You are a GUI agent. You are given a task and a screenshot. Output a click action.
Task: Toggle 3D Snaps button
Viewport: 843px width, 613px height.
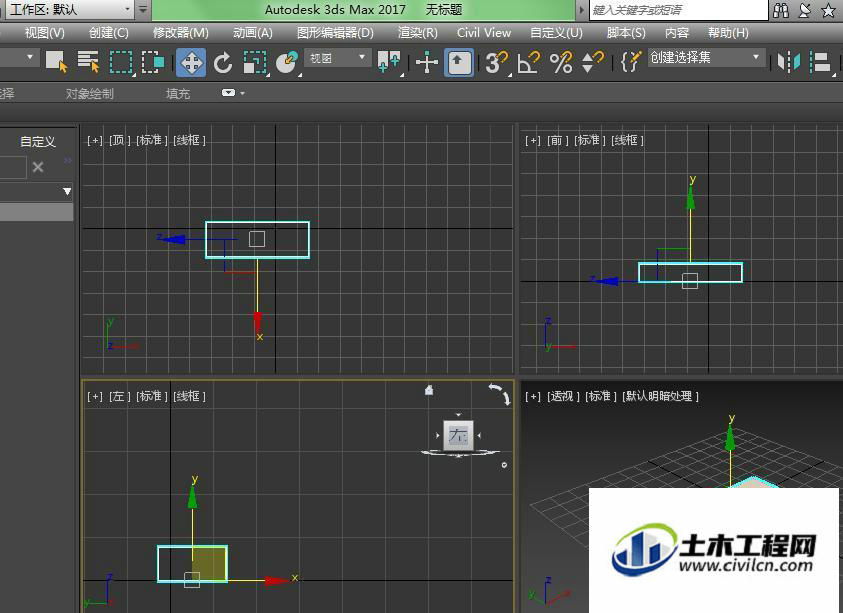pos(496,62)
